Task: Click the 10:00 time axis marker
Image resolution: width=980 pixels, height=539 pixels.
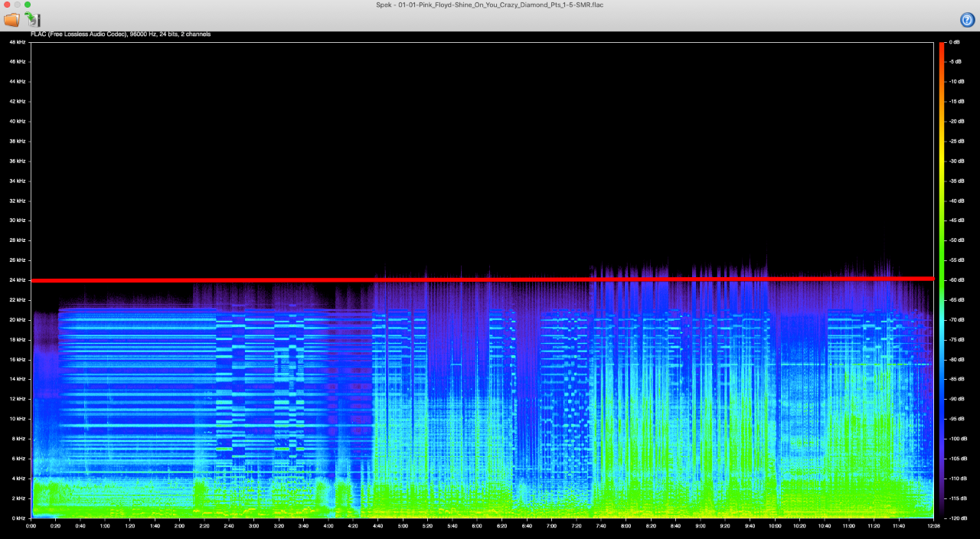Action: (x=775, y=526)
